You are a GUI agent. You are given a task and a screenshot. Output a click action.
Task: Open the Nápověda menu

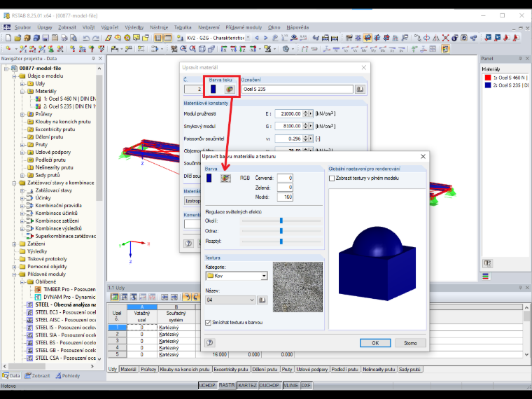point(297,27)
